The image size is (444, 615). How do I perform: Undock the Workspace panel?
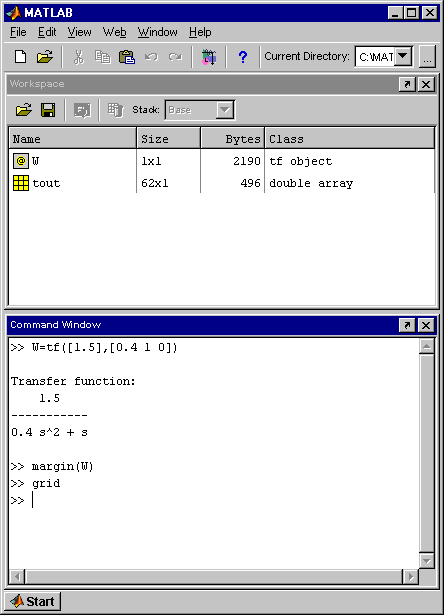(407, 84)
